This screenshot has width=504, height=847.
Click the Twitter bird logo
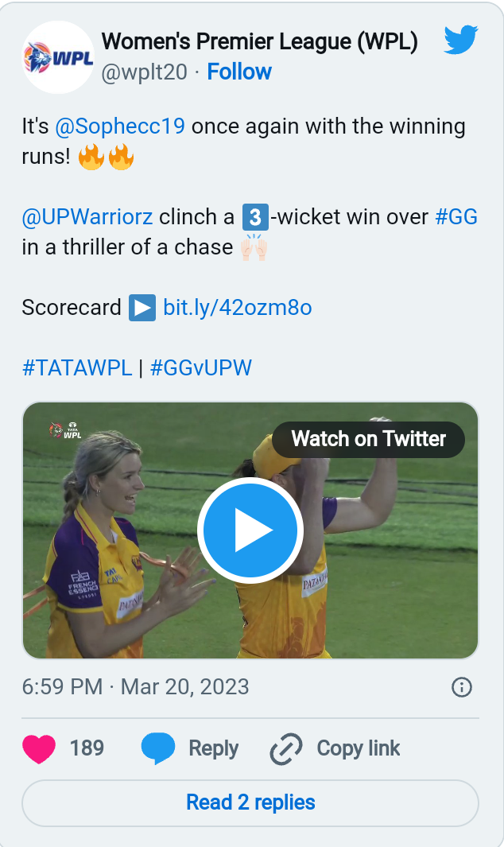point(461,40)
